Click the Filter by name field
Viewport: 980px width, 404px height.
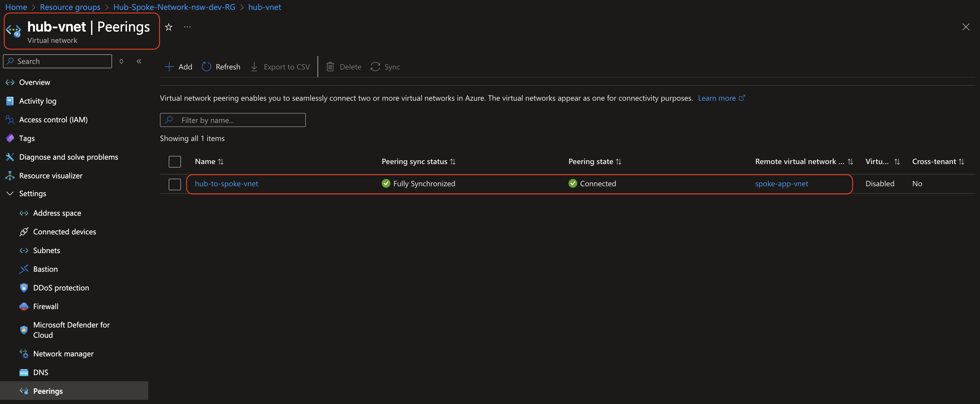point(233,120)
